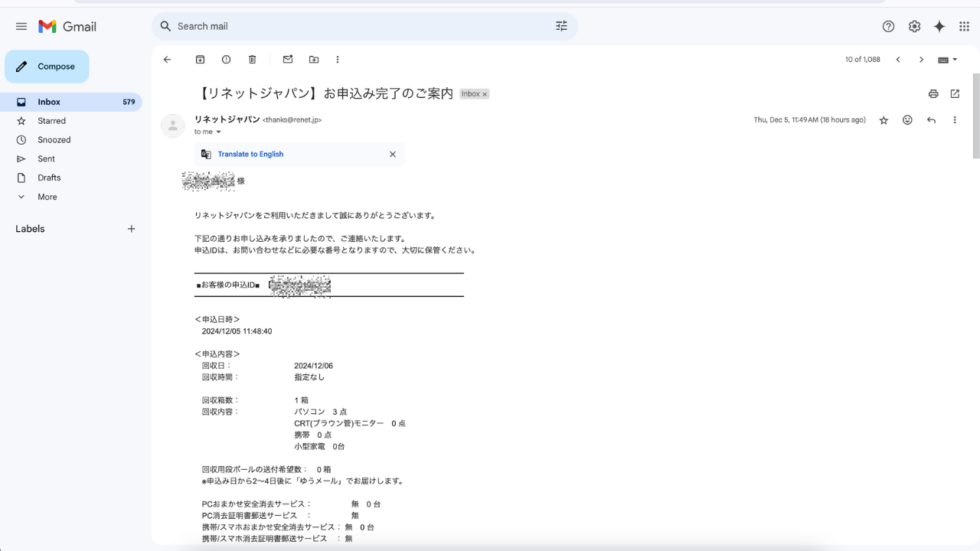Click the Compose button
The image size is (980, 551).
pyautogui.click(x=47, y=67)
